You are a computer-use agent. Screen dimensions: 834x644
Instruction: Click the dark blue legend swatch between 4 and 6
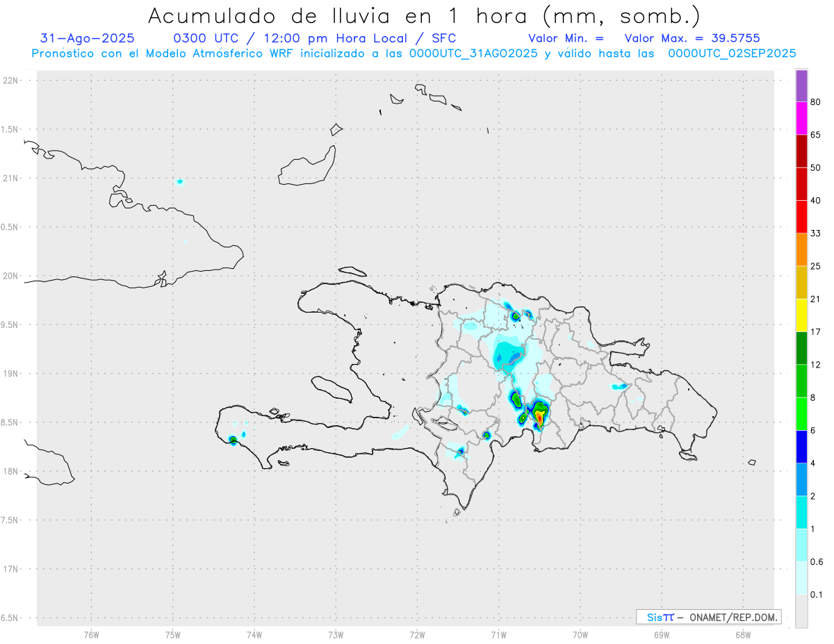coord(801,447)
